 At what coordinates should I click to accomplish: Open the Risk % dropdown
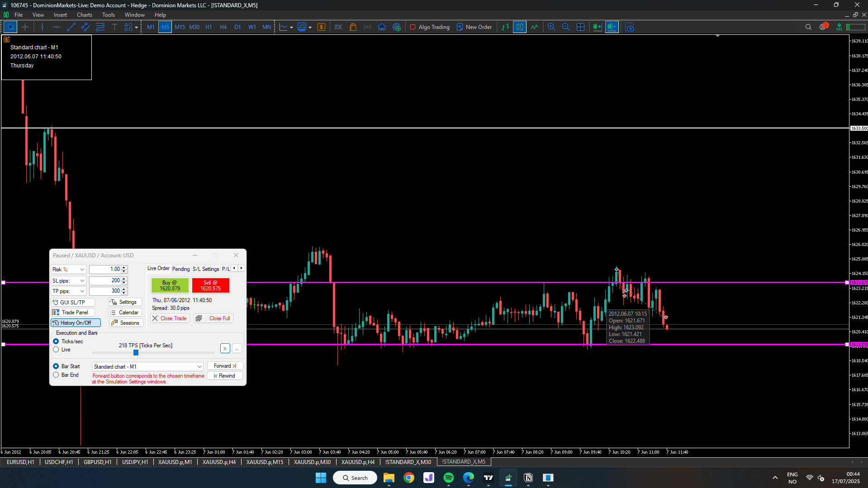(x=68, y=270)
